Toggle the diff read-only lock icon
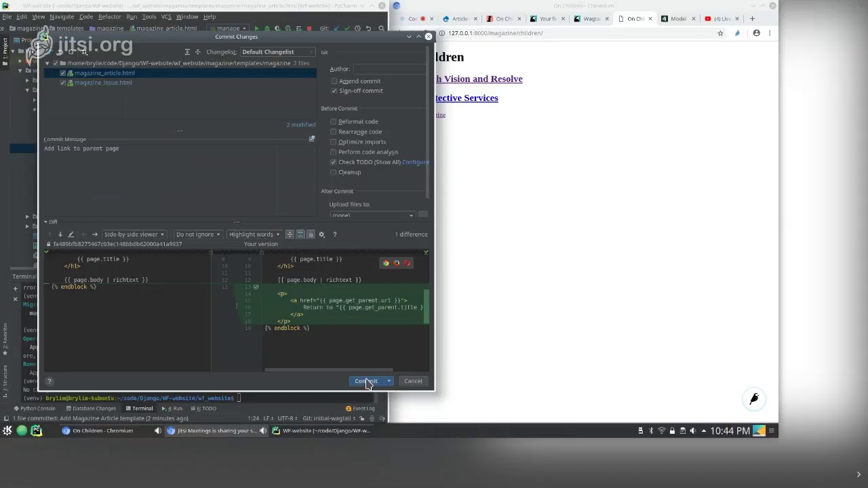Viewport: 868px width, 488px height. (x=311, y=235)
